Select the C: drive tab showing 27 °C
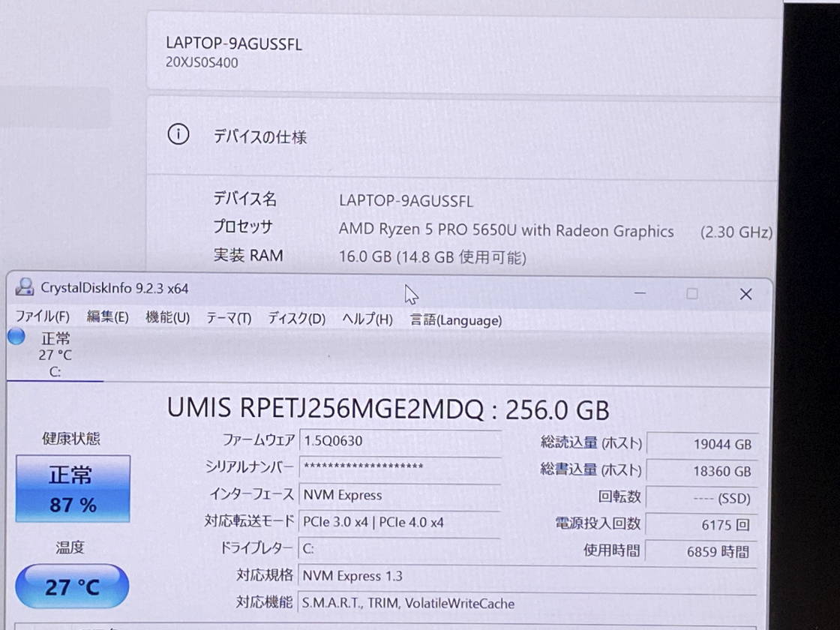Viewport: 840px width, 630px height. point(55,355)
